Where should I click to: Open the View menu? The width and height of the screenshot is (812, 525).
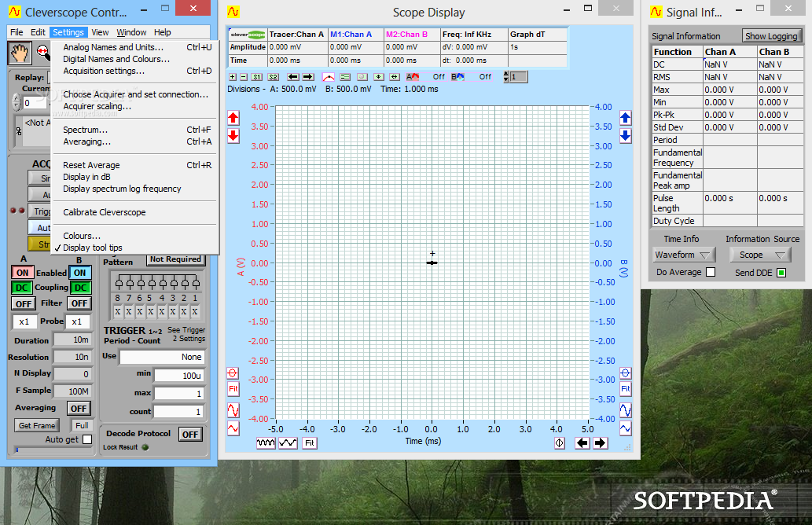point(100,32)
